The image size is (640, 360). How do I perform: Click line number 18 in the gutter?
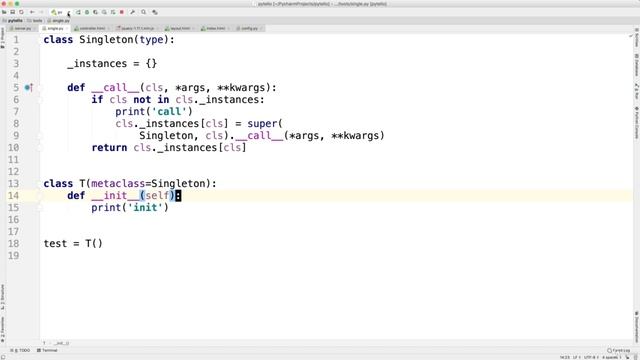coord(13,244)
